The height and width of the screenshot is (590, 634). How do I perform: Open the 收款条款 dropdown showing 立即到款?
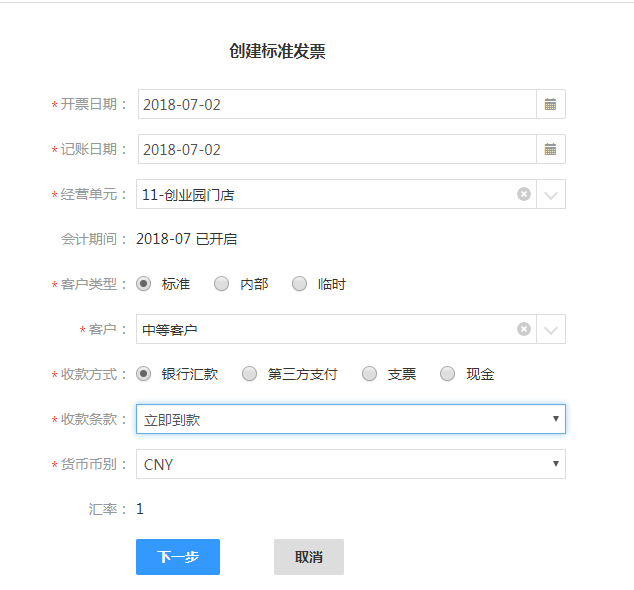click(x=351, y=419)
